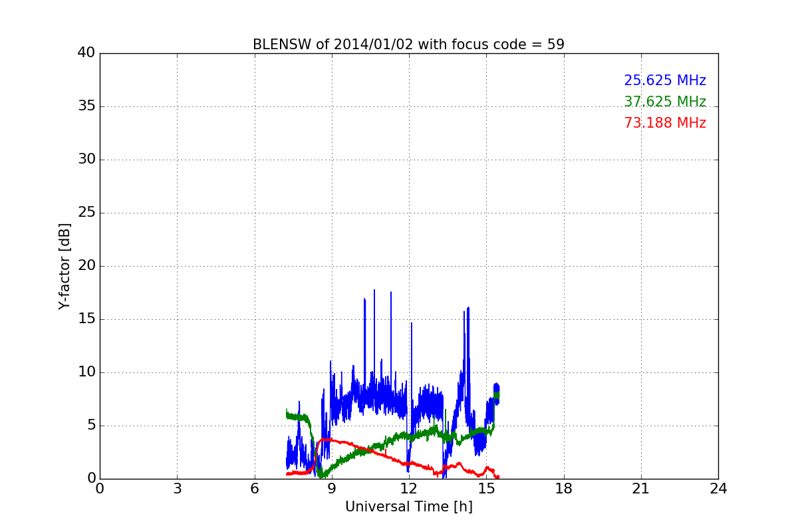Click x-axis tick label '9'

332,488
